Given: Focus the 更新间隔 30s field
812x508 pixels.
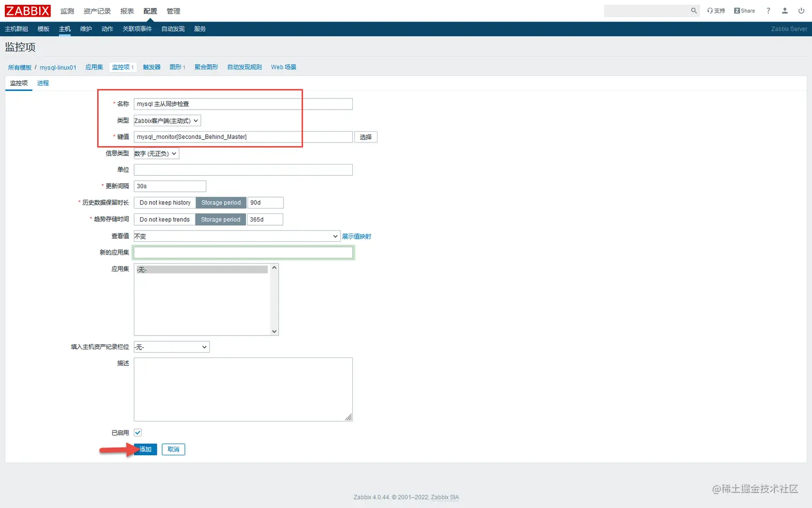Looking at the screenshot, I should [x=170, y=187].
